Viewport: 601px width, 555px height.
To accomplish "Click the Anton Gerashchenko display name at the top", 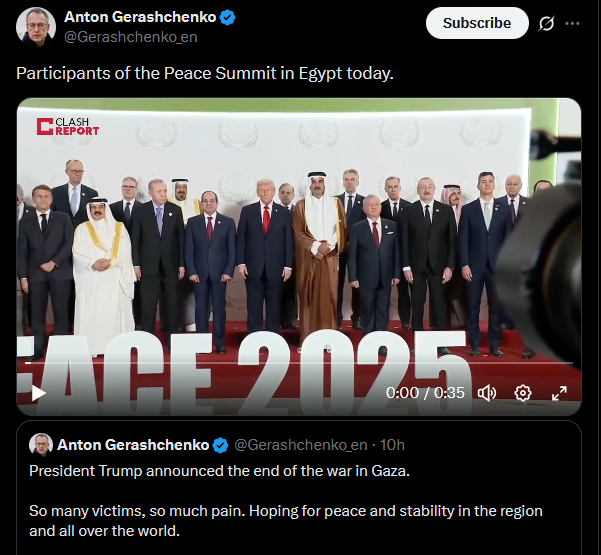I will point(140,17).
